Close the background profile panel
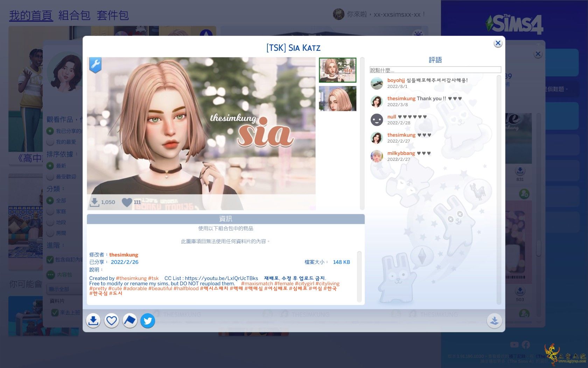This screenshot has width=588, height=368. [x=538, y=54]
